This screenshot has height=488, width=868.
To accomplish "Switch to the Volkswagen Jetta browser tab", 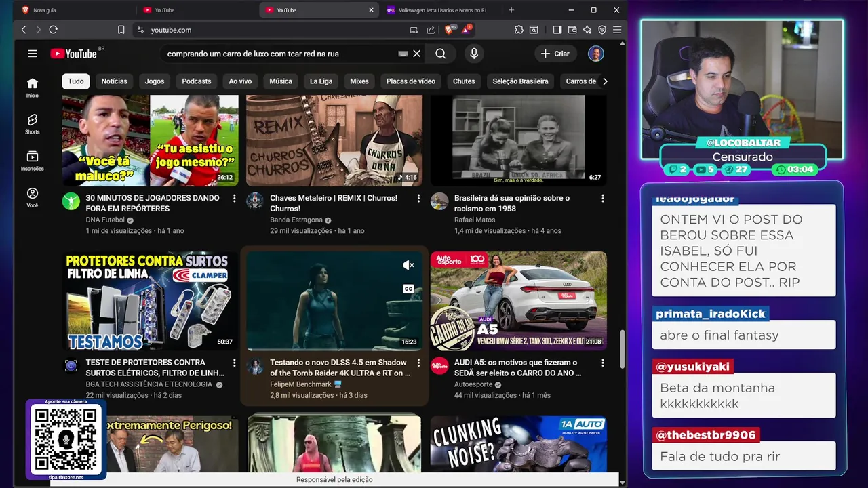I will (441, 10).
